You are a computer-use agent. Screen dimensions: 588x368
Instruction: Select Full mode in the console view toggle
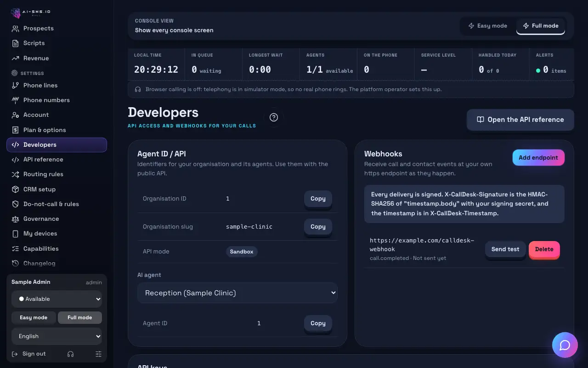coord(541,26)
